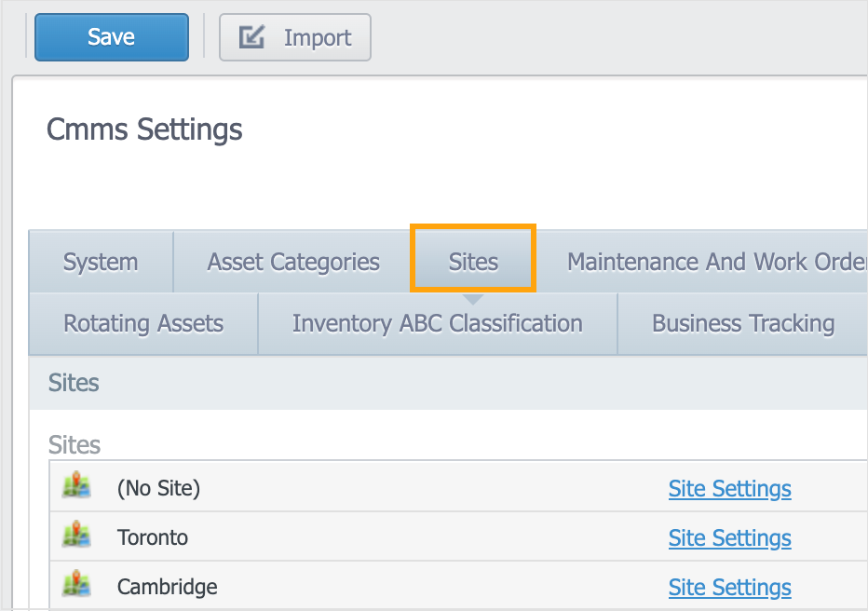Image resolution: width=868 pixels, height=611 pixels.
Task: Open Site Settings for (No Site)
Action: coord(729,488)
